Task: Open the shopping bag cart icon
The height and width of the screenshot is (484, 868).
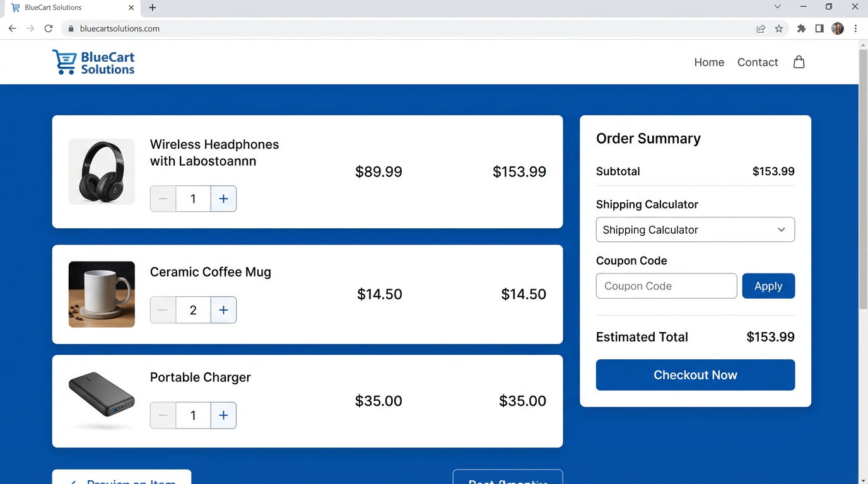Action: (x=799, y=62)
